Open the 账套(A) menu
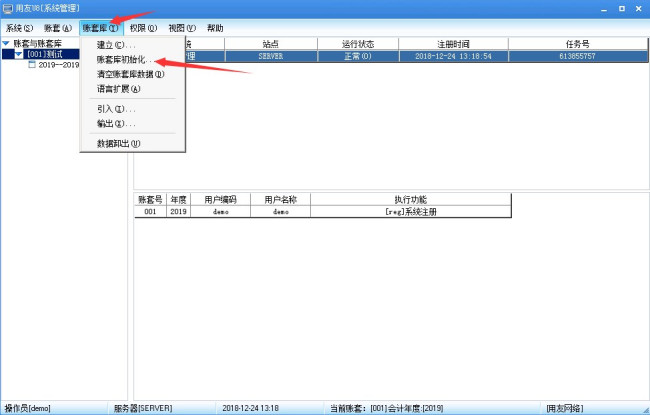 (x=58, y=28)
